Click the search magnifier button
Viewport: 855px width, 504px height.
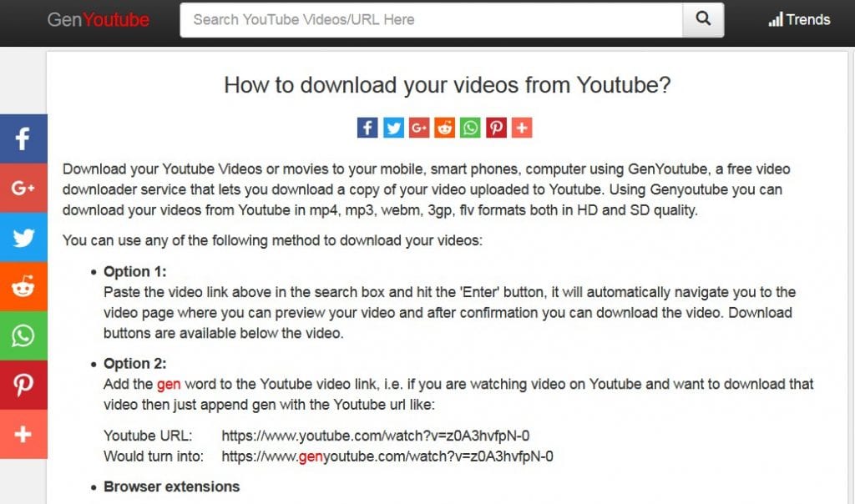[x=703, y=20]
